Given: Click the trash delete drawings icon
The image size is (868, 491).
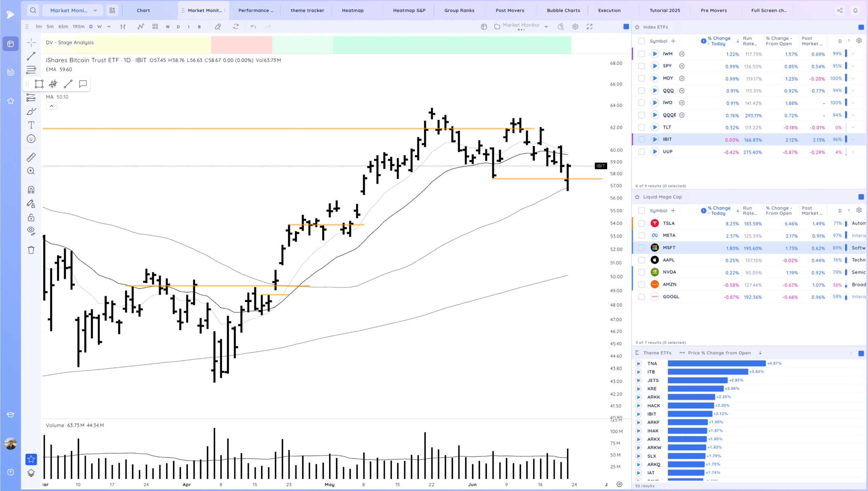Looking at the screenshot, I should [x=31, y=250].
